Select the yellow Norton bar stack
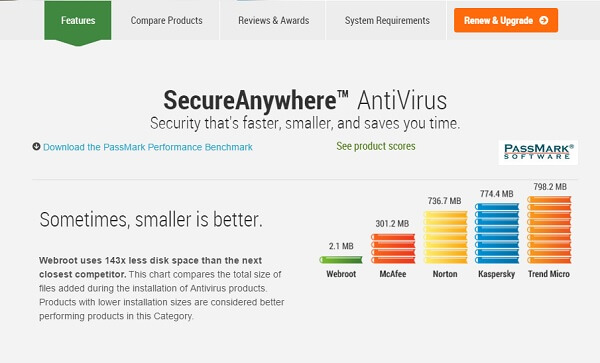600x363 pixels. pyautogui.click(x=445, y=237)
